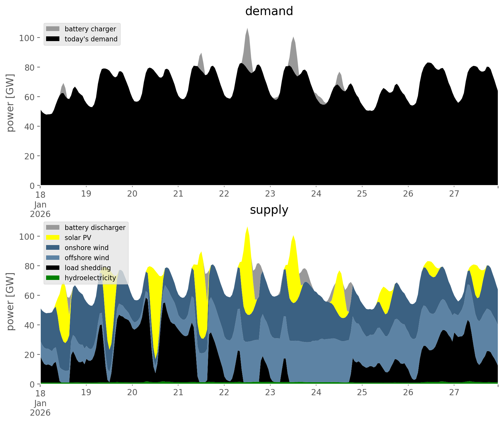Click the "demand" chart title
The width and height of the screenshot is (504, 423).
coord(269,11)
